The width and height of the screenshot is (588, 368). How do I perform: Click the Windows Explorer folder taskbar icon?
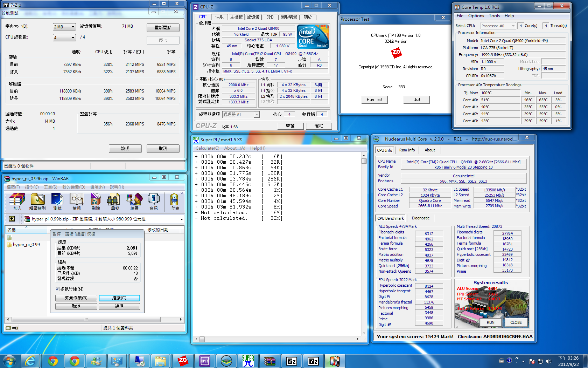coord(160,361)
